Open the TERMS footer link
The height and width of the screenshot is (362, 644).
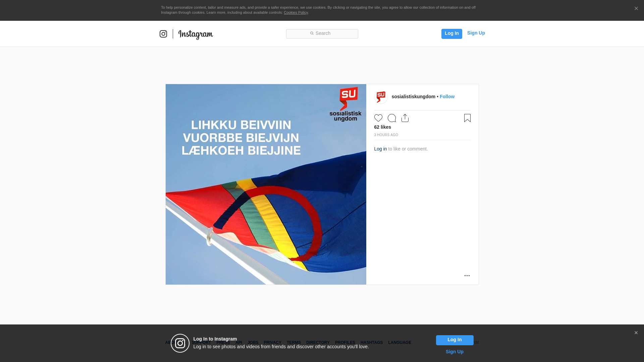294,343
